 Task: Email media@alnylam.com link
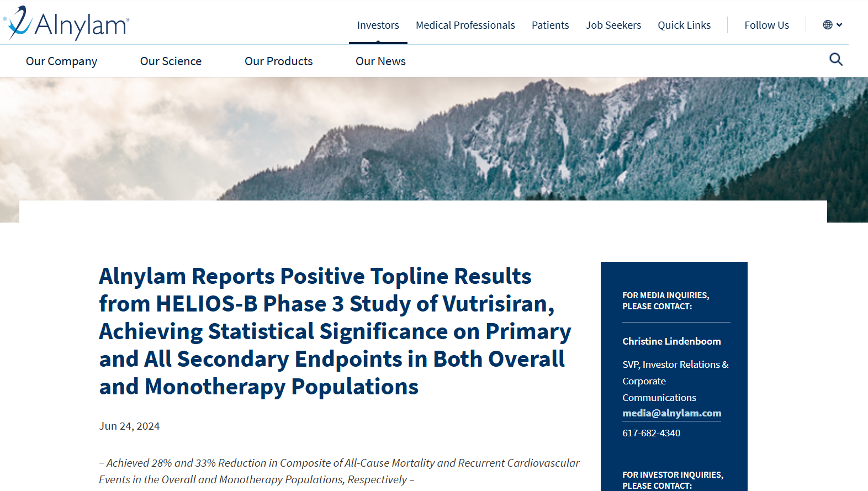pyautogui.click(x=671, y=413)
